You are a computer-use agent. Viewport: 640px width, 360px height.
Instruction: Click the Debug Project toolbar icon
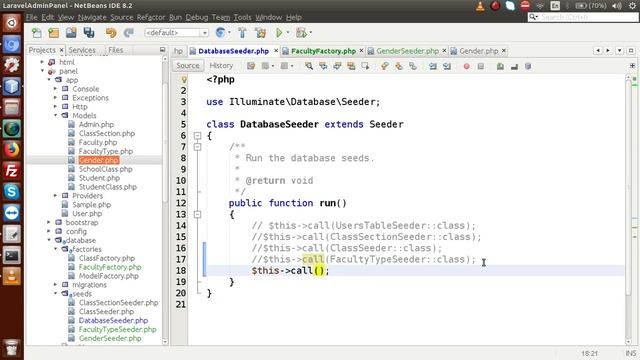(x=302, y=33)
